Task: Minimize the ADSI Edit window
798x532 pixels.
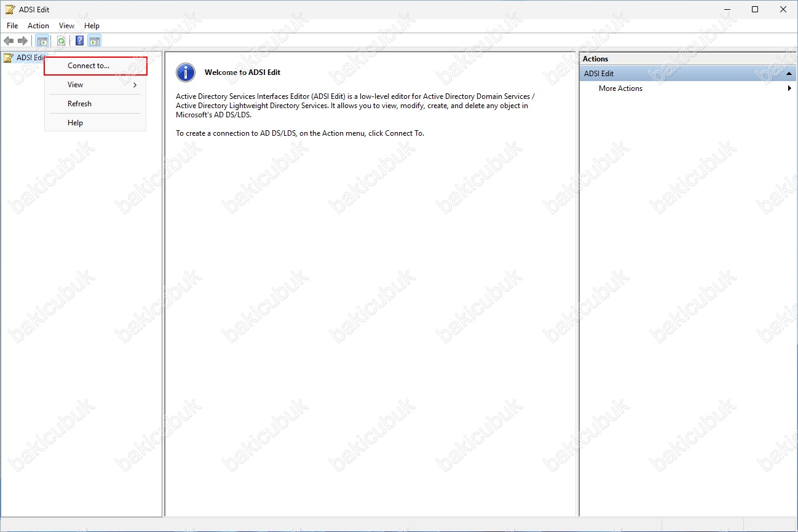Action: [x=727, y=9]
